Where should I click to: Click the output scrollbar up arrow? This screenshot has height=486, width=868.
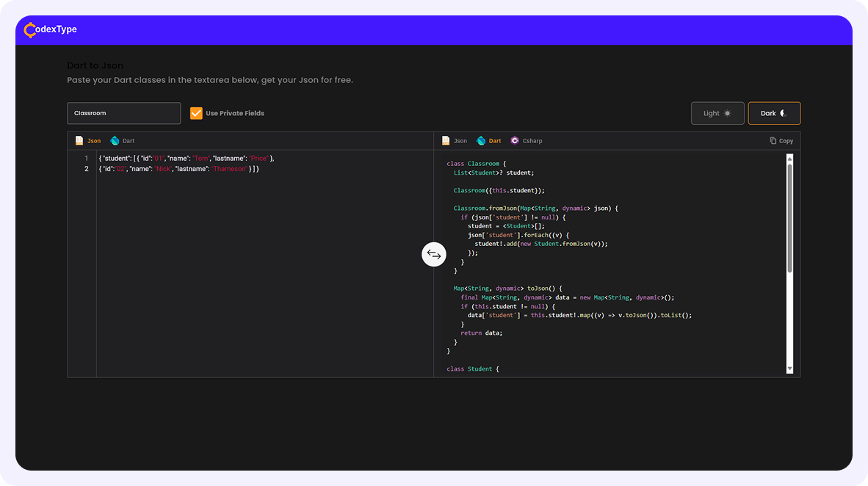point(789,159)
